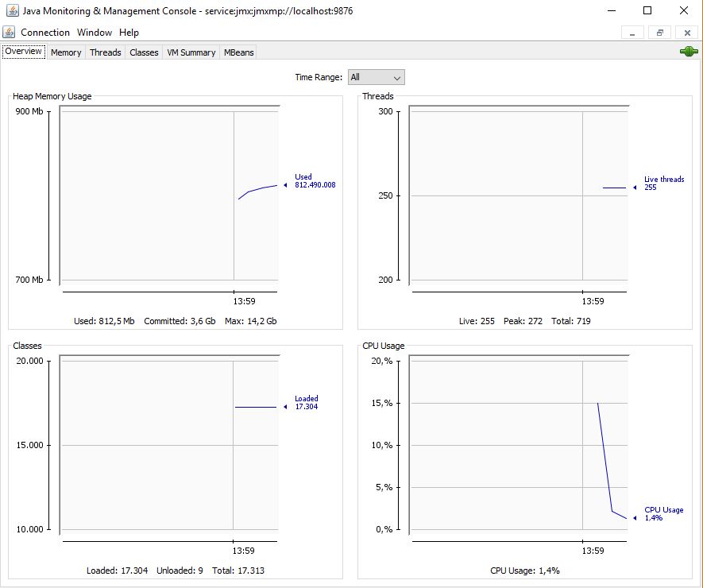Click the Max: 14,2 Gb text
This screenshot has width=703, height=588.
click(251, 321)
